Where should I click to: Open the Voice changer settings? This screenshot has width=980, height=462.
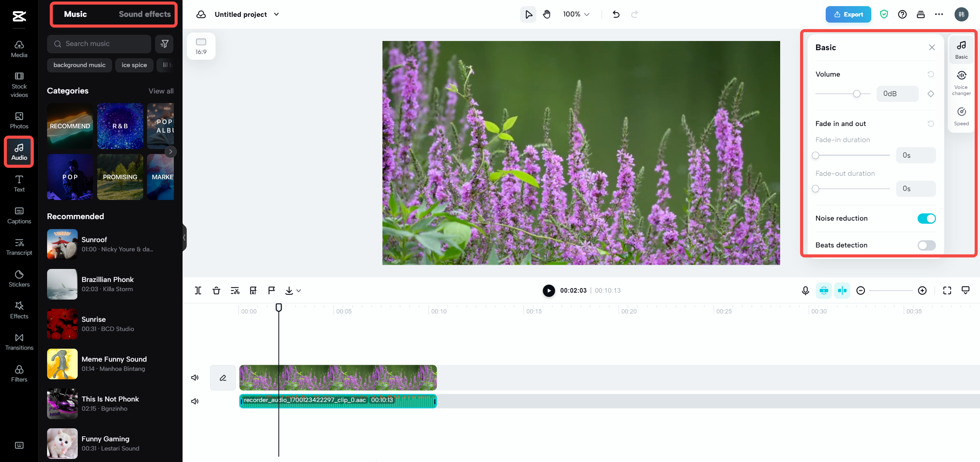pyautogui.click(x=961, y=82)
